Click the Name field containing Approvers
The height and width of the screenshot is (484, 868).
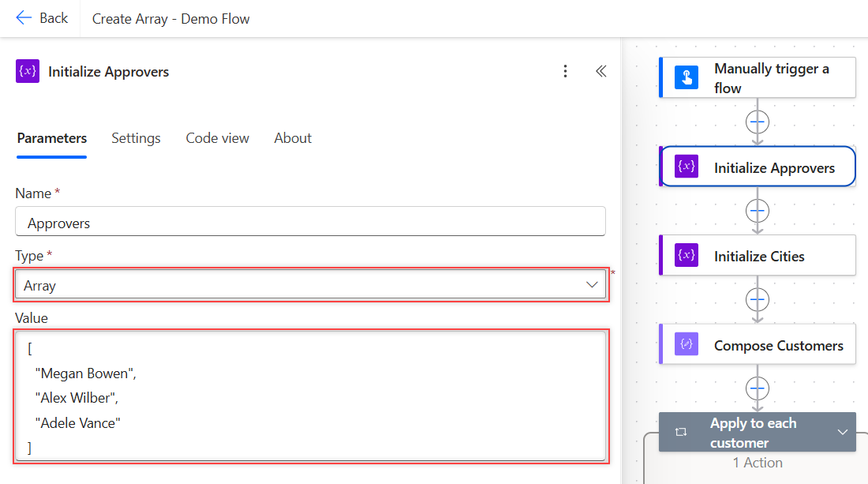pos(311,222)
